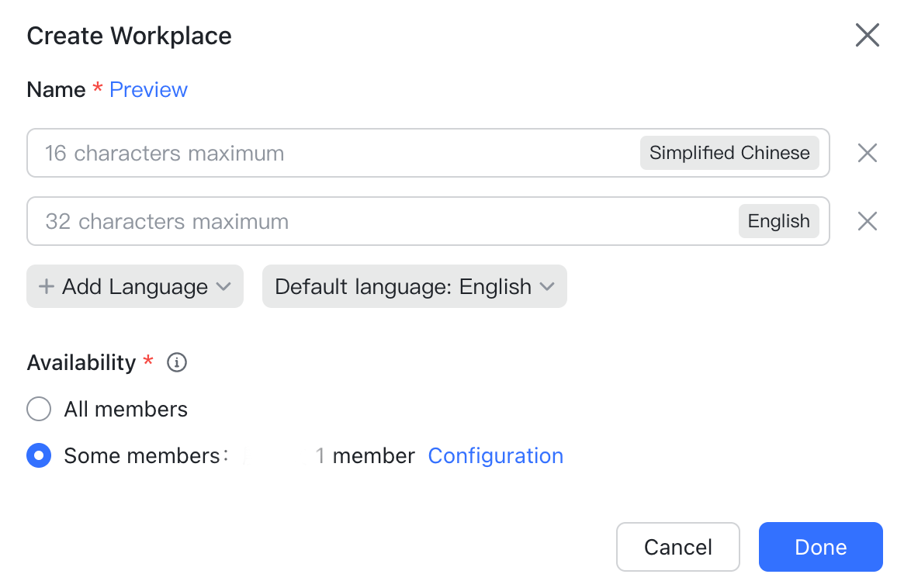Click the plus icon in Add Language
The width and height of the screenshot is (911, 588).
tap(47, 287)
